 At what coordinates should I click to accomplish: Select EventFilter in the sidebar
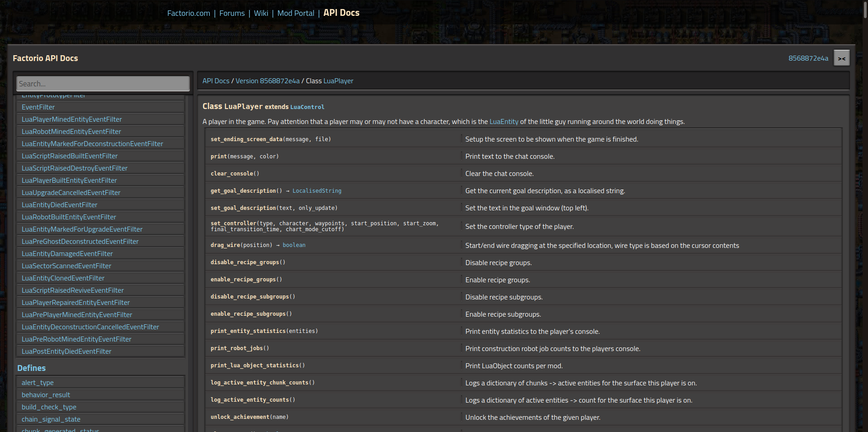click(38, 107)
